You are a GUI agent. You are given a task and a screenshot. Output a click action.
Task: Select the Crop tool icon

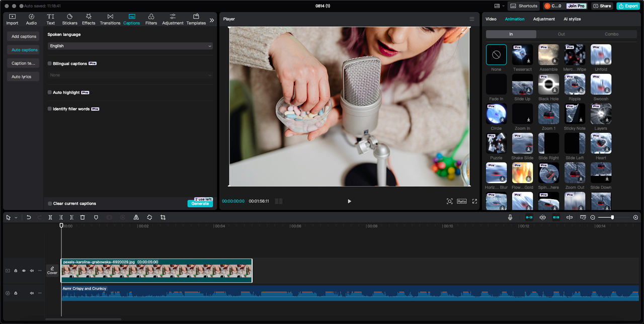pyautogui.click(x=163, y=217)
